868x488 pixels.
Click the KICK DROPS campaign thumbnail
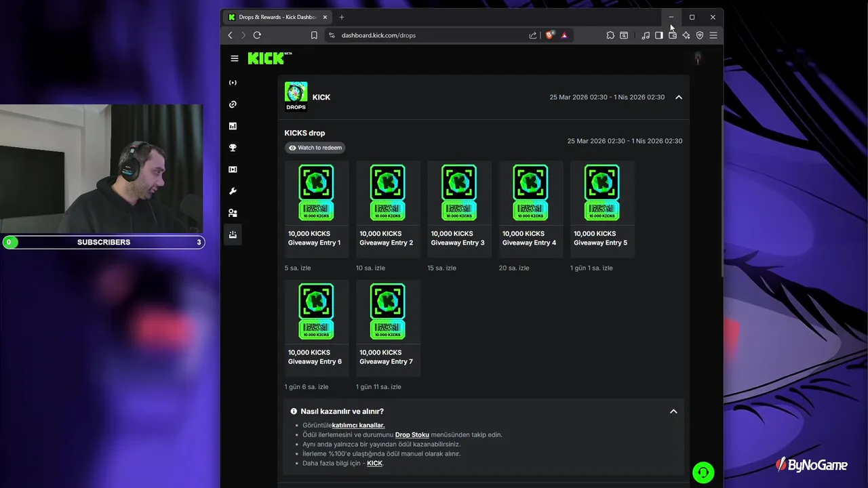296,97
